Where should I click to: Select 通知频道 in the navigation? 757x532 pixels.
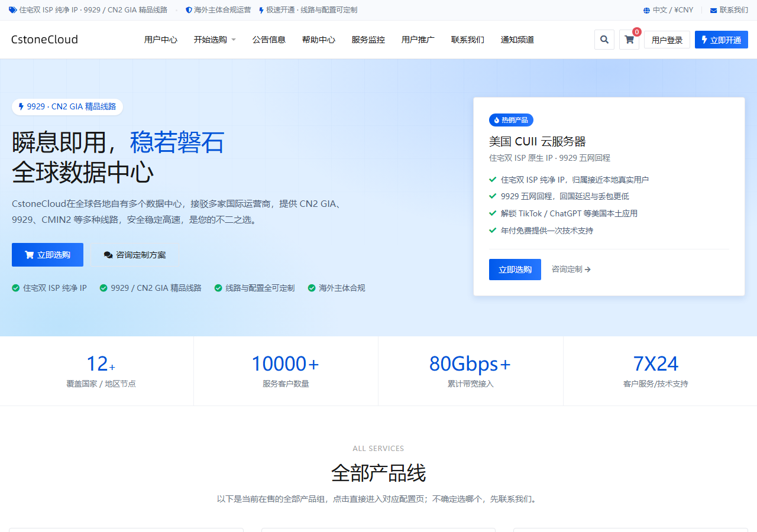point(517,40)
